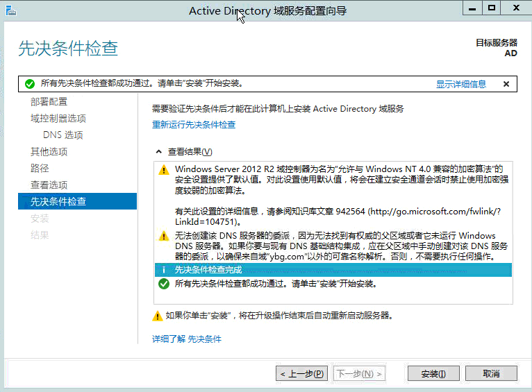The width and height of the screenshot is (532, 392).
Task: Go to 域控制器选项 step
Action: [58, 119]
